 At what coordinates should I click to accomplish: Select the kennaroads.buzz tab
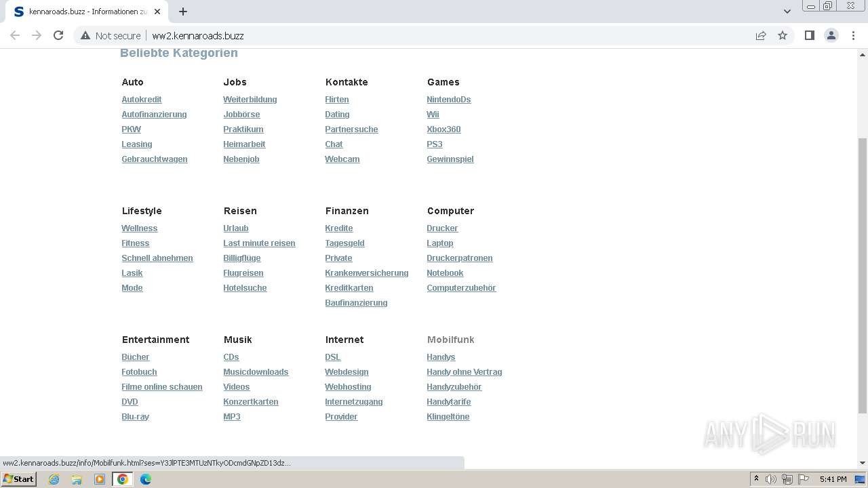coord(87,12)
